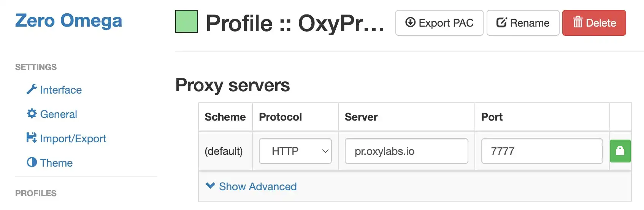Click the gear icon beside General
The image size is (644, 210).
tap(32, 113)
